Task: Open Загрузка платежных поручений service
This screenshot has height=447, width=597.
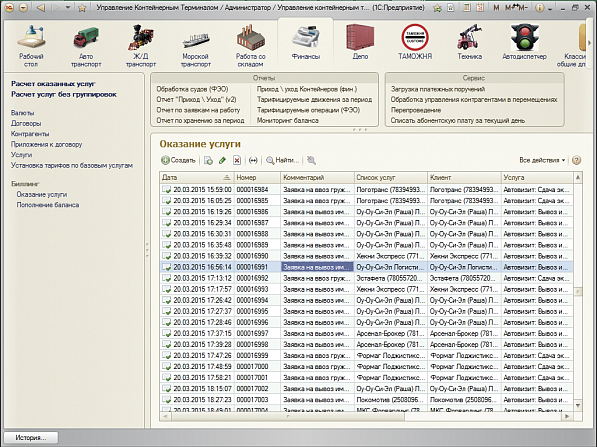Action: (x=438, y=89)
